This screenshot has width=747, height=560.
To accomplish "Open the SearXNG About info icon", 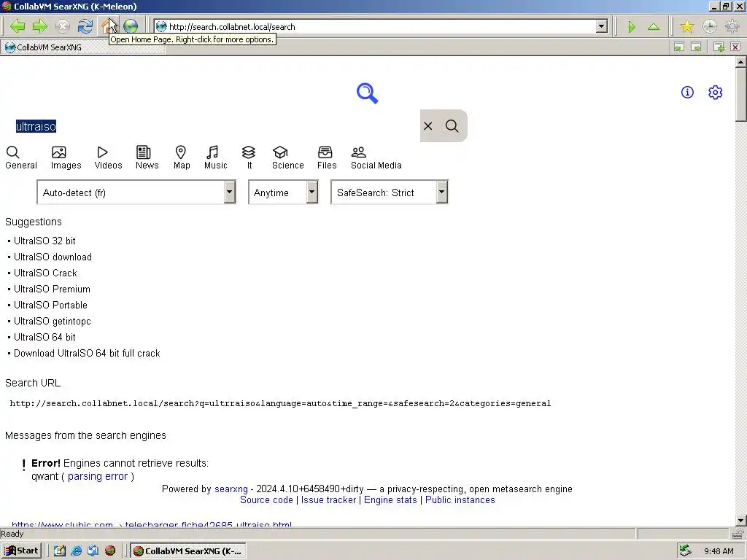I will [687, 93].
